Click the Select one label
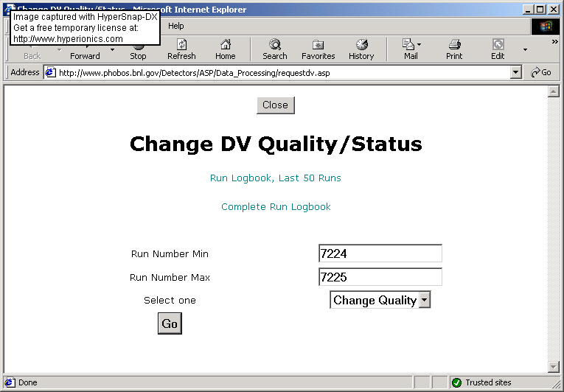Viewport: 564px width, 392px height. click(x=170, y=301)
